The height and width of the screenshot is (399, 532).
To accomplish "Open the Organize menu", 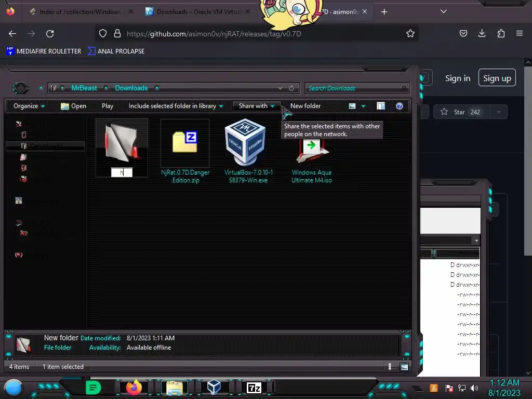I will (29, 106).
